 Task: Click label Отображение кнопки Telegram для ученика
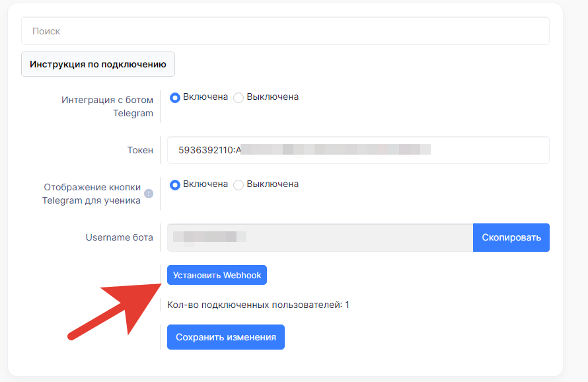[91, 194]
